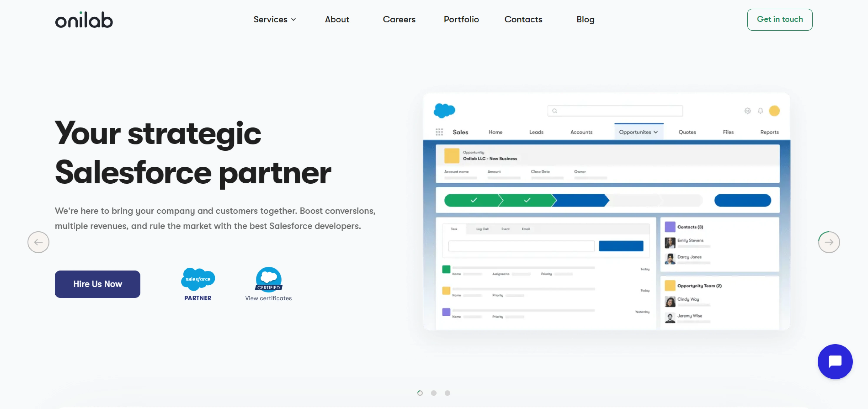Click the Files tab in mockup
Screen dimensions: 868x409
(x=728, y=132)
